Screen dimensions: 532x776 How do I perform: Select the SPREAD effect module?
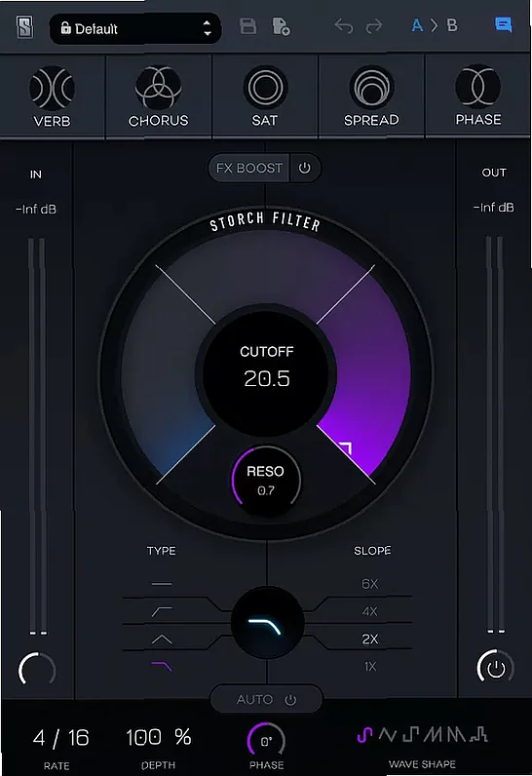371,97
